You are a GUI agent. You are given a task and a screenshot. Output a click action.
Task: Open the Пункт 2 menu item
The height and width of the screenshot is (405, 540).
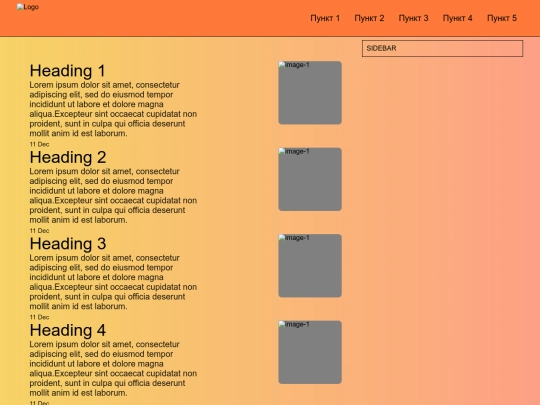pyautogui.click(x=369, y=18)
